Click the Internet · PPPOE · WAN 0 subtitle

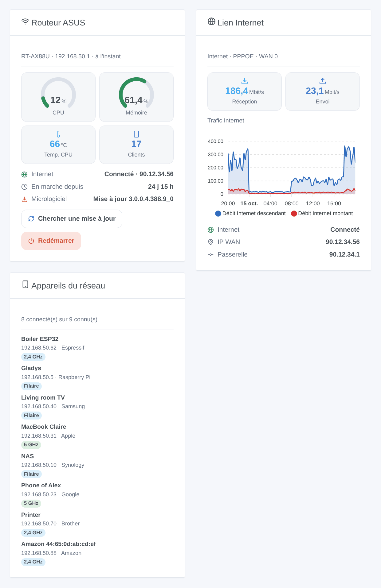coord(242,56)
